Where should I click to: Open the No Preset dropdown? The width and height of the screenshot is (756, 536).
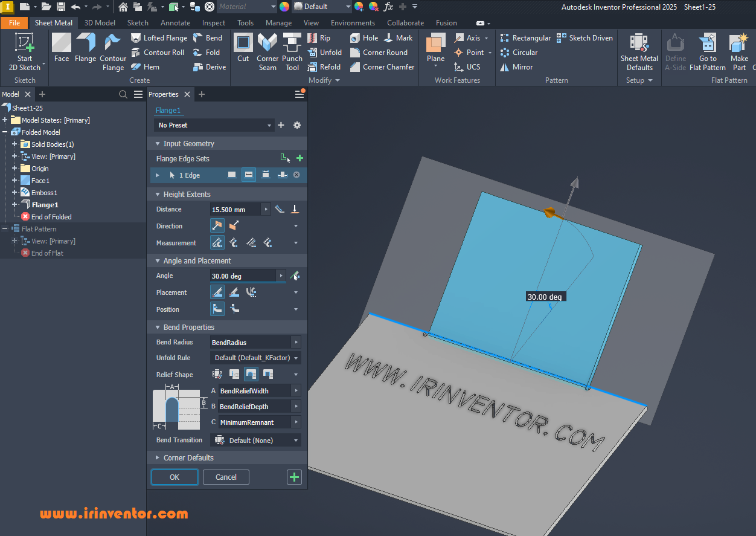coord(214,125)
